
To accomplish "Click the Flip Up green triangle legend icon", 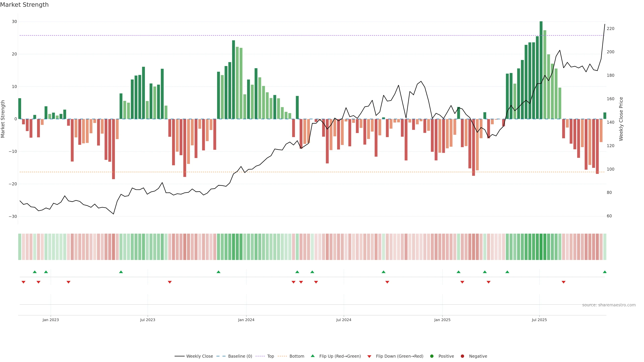I will click(x=312, y=356).
